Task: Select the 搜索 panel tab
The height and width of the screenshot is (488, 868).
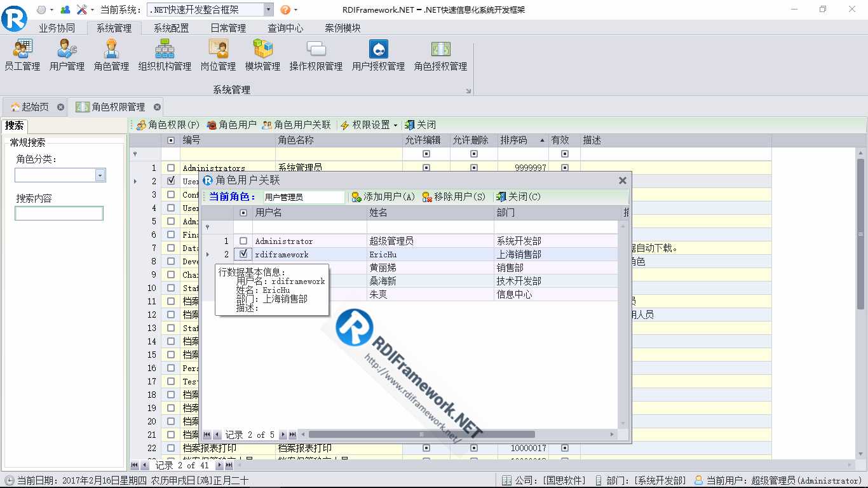Action: click(x=14, y=125)
